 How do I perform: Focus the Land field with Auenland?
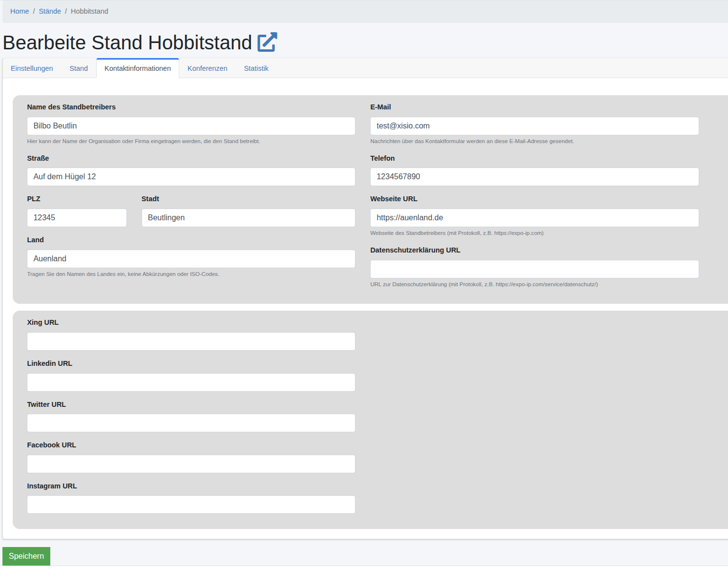pos(191,259)
